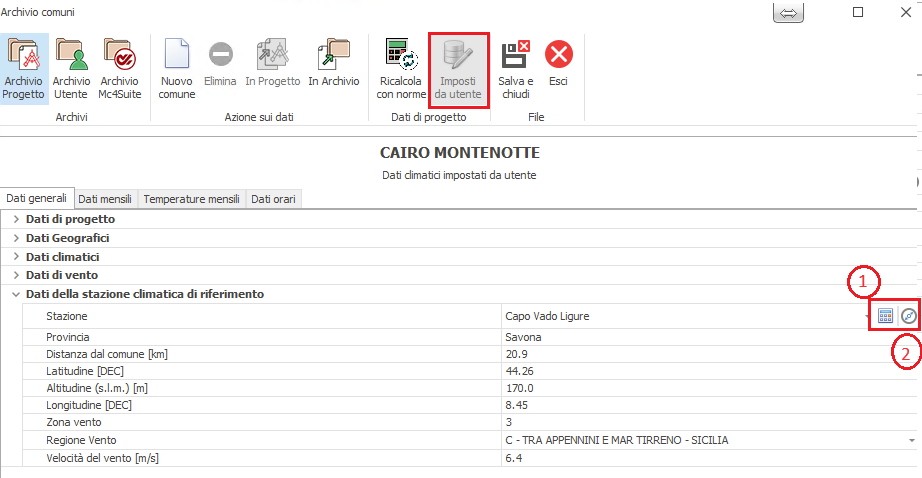The width and height of the screenshot is (922, 478).
Task: Expand the Dati di progetto section
Action: click(x=16, y=219)
